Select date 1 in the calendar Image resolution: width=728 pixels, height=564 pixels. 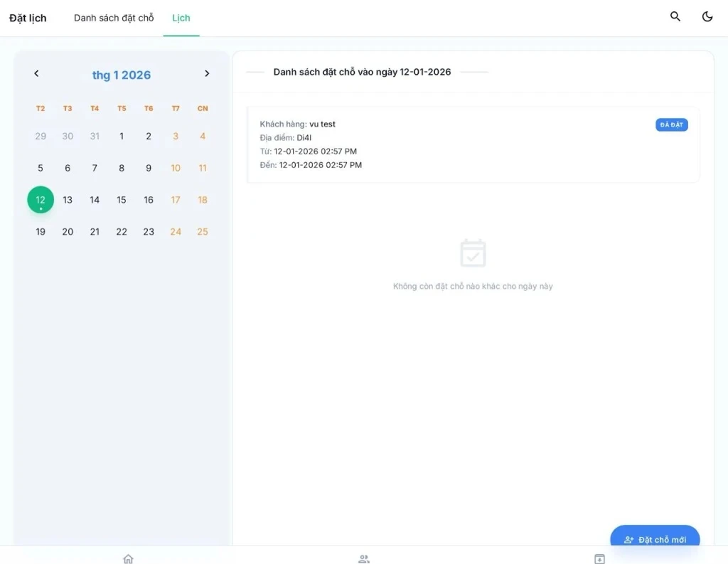[x=122, y=137]
